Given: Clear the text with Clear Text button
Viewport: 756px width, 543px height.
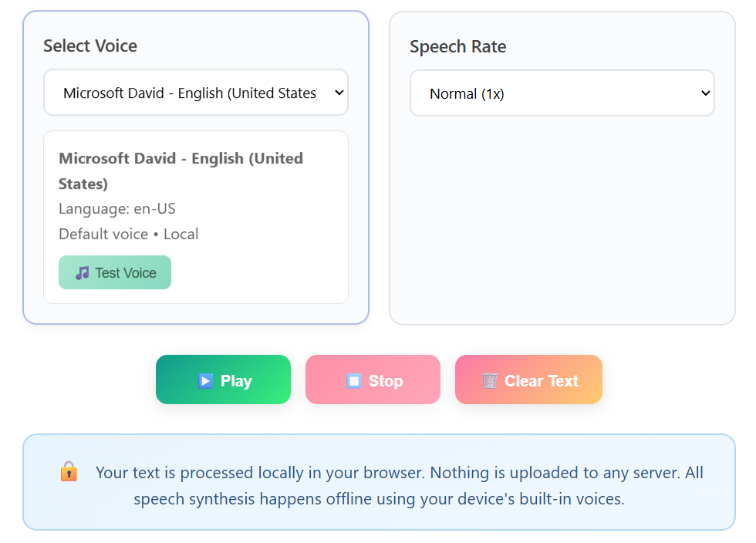Looking at the screenshot, I should pyautogui.click(x=528, y=379).
